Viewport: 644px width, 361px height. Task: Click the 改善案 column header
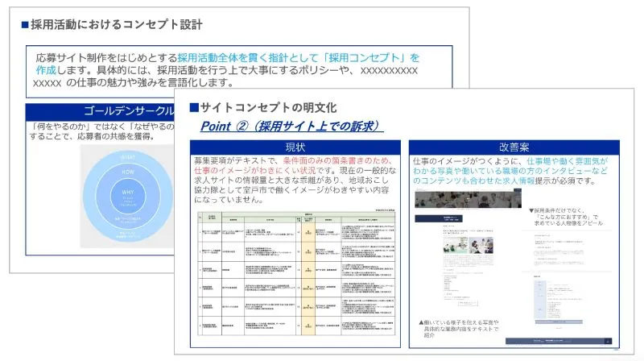click(514, 147)
